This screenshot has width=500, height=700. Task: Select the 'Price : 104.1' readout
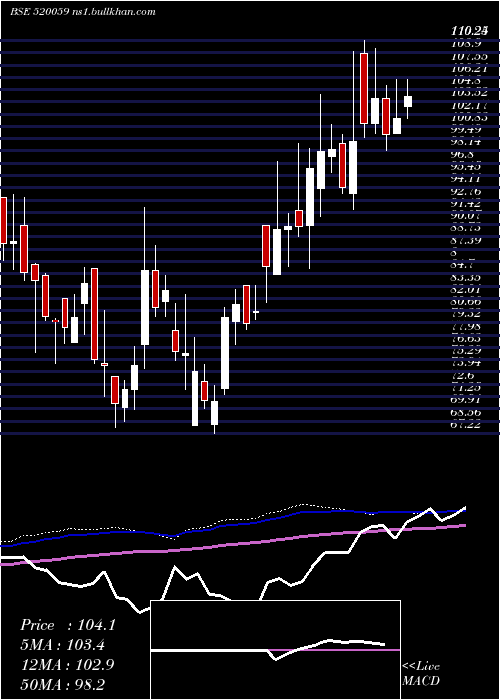point(68,625)
